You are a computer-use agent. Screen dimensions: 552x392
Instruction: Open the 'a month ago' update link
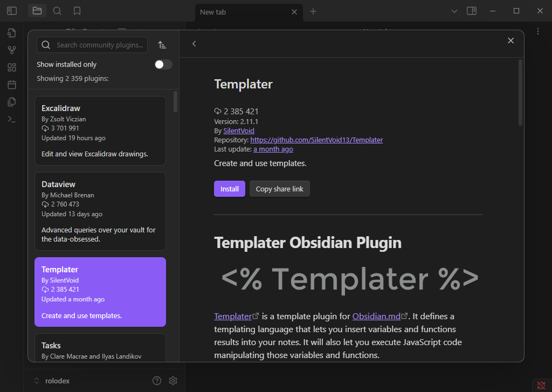coord(273,149)
